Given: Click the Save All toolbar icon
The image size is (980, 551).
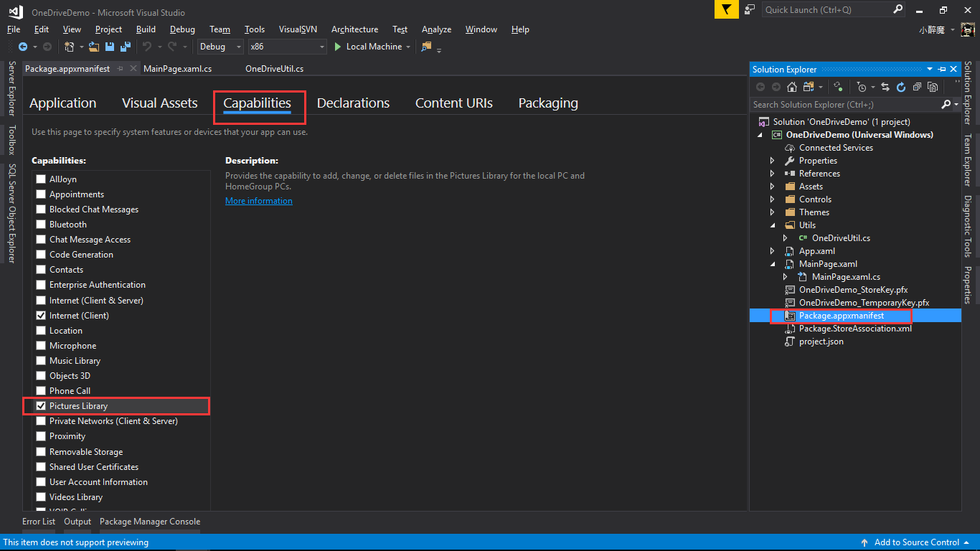Looking at the screenshot, I should click(126, 47).
